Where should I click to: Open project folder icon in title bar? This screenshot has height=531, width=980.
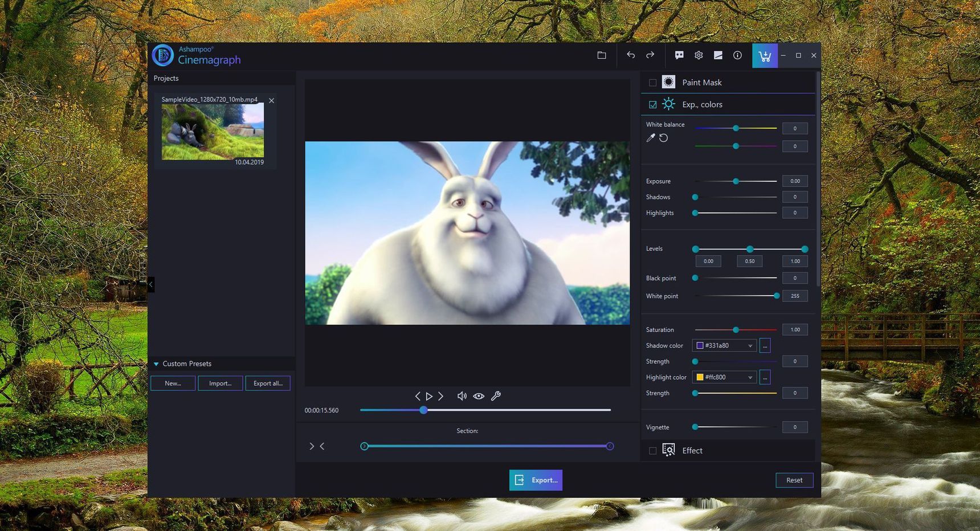pos(602,55)
